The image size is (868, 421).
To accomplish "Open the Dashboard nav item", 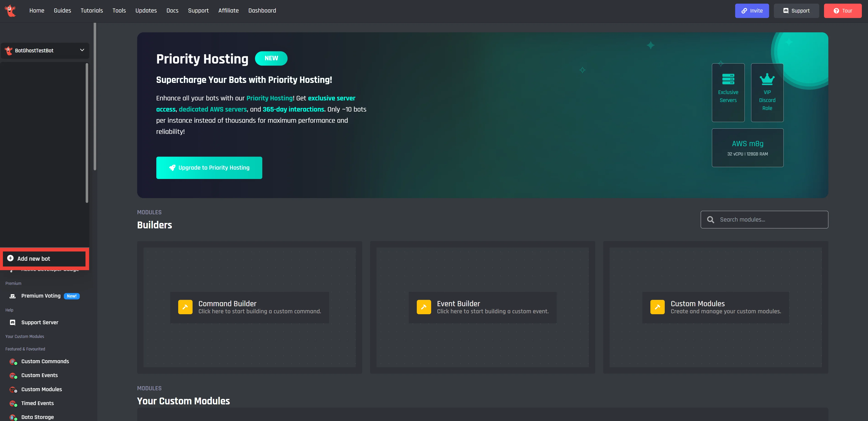I will tap(262, 11).
